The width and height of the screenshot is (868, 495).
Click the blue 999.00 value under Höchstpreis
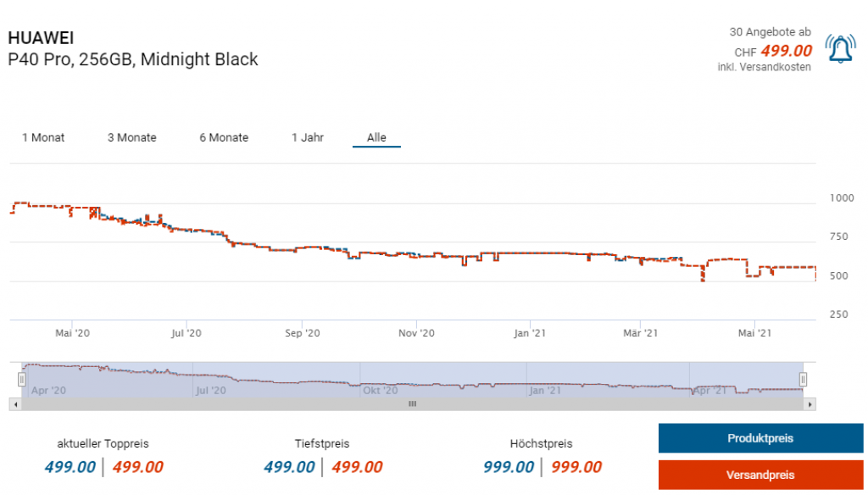tap(509, 467)
